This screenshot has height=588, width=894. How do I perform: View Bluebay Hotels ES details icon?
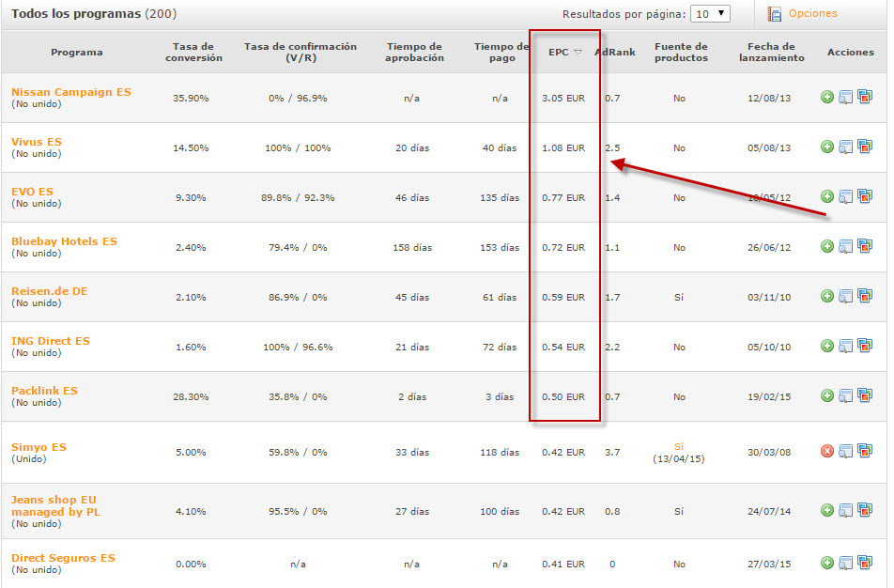click(845, 246)
